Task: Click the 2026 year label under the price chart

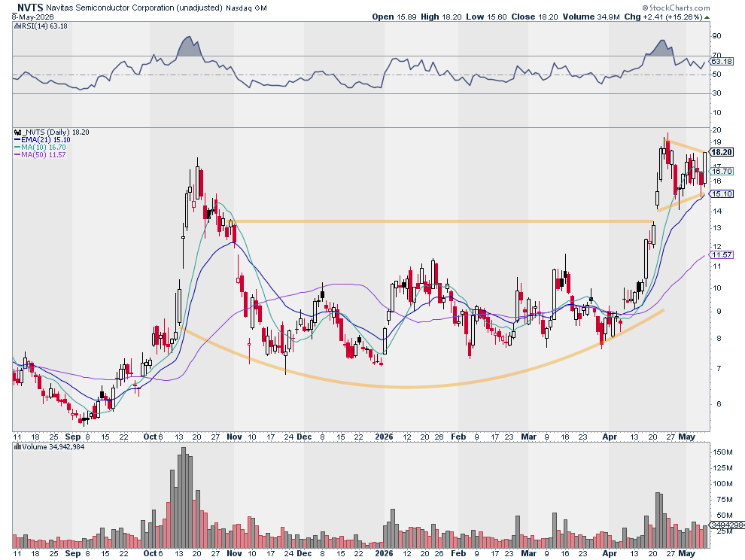Action: coord(384,437)
